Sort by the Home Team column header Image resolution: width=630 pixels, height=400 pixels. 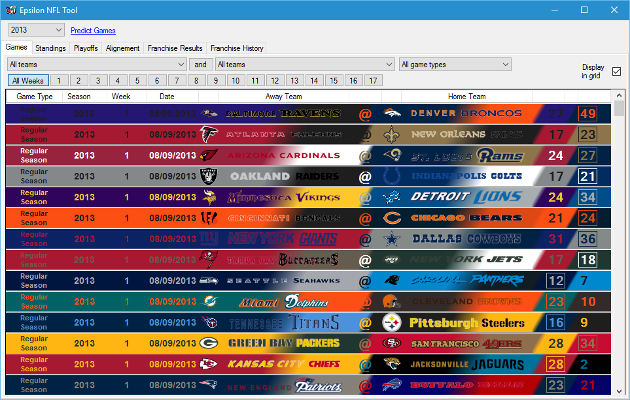point(466,97)
